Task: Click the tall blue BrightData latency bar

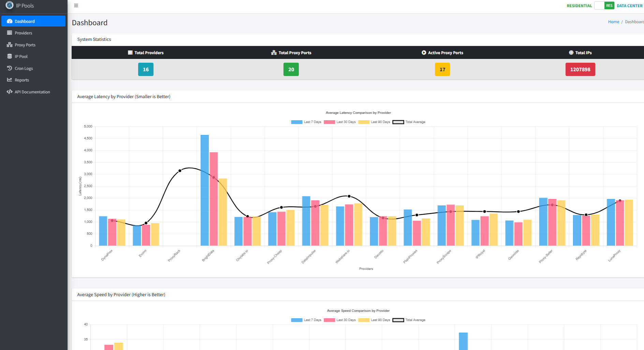Action: 205,190
